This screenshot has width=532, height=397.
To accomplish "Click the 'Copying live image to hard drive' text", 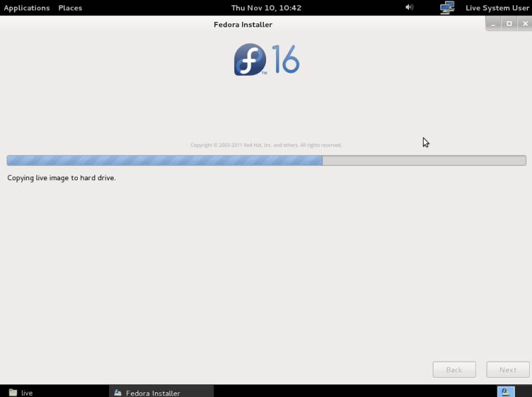I will coord(61,178).
